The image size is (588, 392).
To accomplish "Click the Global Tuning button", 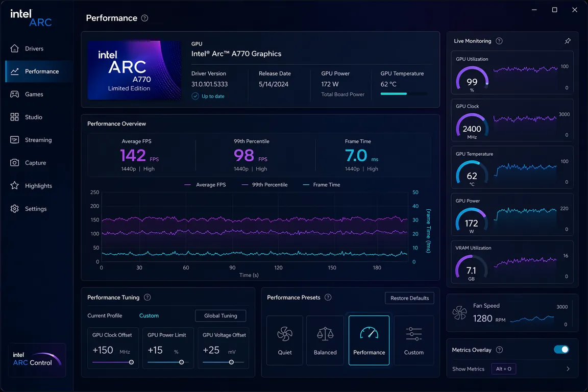I will tap(220, 316).
